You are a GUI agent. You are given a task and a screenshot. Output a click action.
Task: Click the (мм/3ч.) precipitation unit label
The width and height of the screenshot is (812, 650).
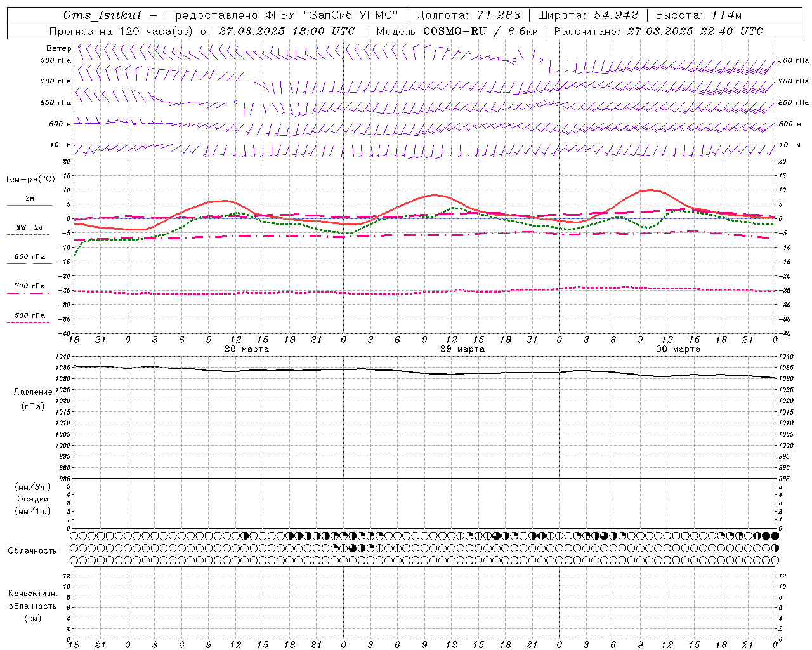tap(33, 487)
